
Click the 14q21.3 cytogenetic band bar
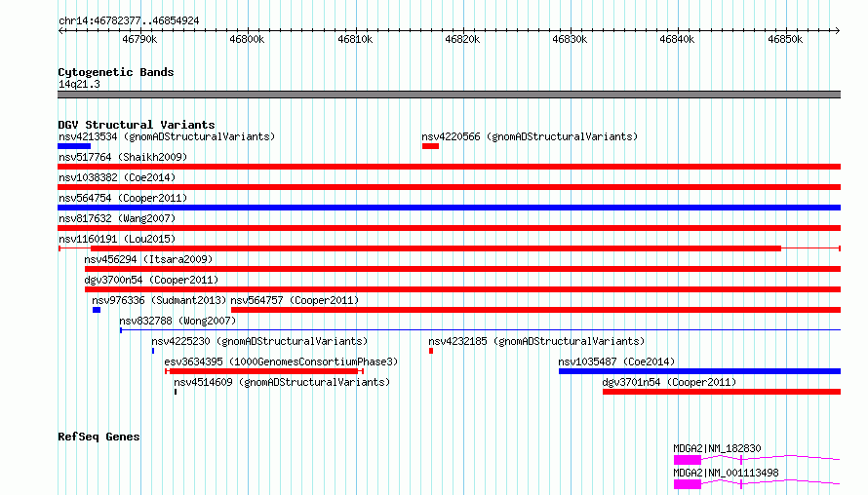(449, 95)
